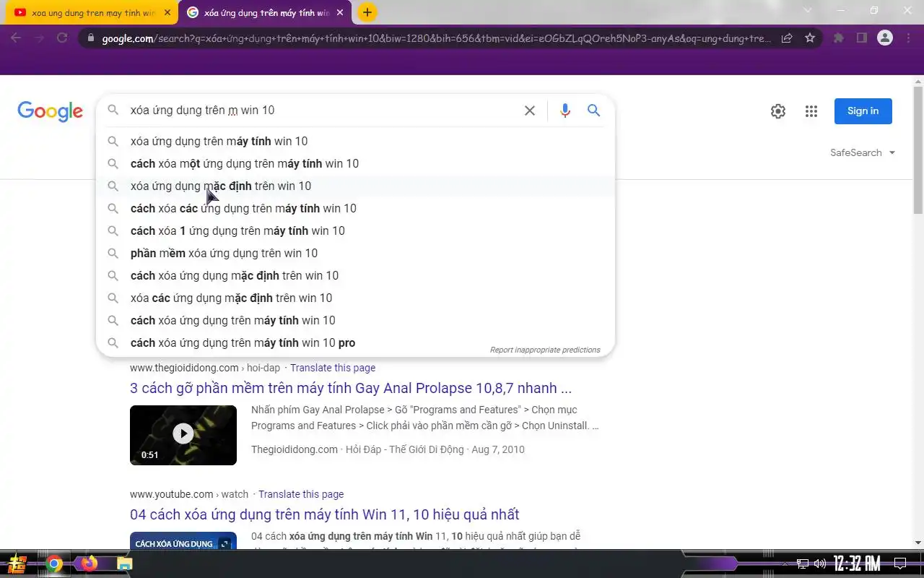The image size is (924, 578).
Task: Open result '3 cách gỡ phần mềm trên máy tính'
Action: (x=351, y=388)
